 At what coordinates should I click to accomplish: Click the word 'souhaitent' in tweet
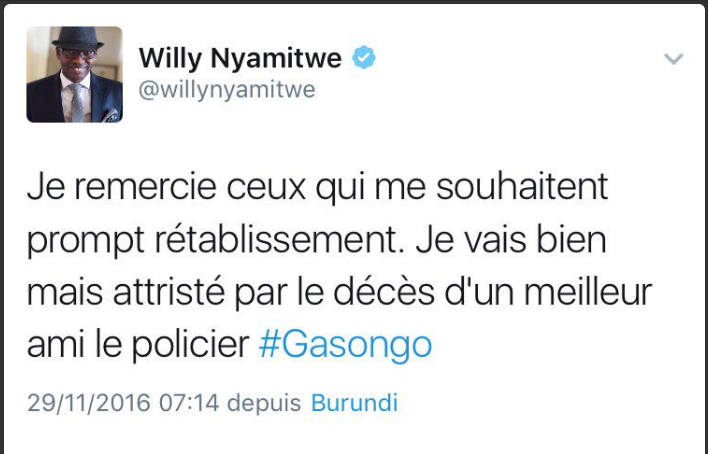click(522, 188)
